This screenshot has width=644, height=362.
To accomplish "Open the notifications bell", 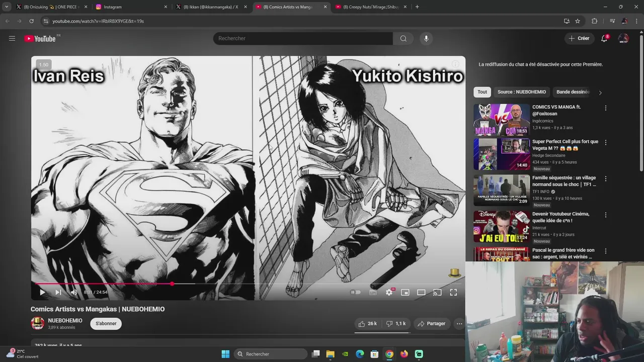I will click(604, 39).
